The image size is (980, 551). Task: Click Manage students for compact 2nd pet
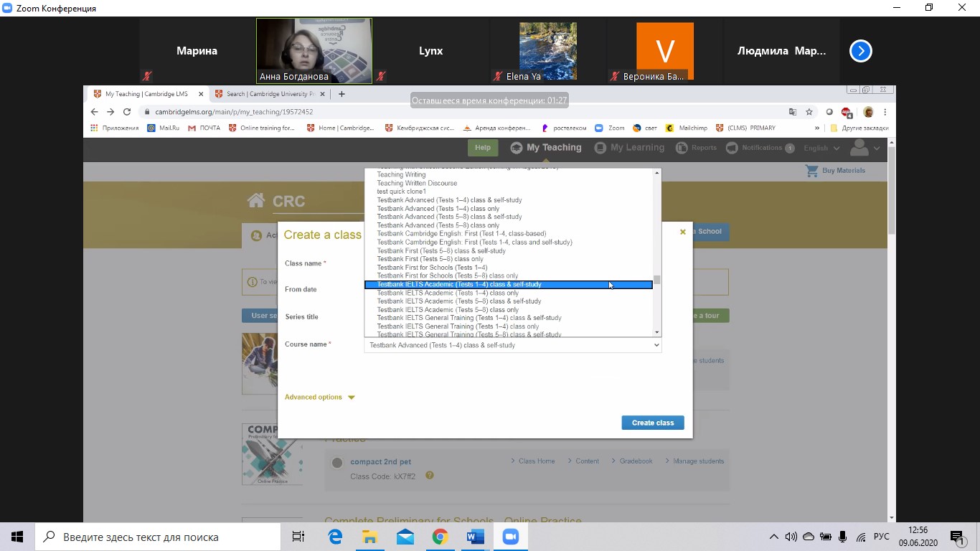[x=694, y=461]
